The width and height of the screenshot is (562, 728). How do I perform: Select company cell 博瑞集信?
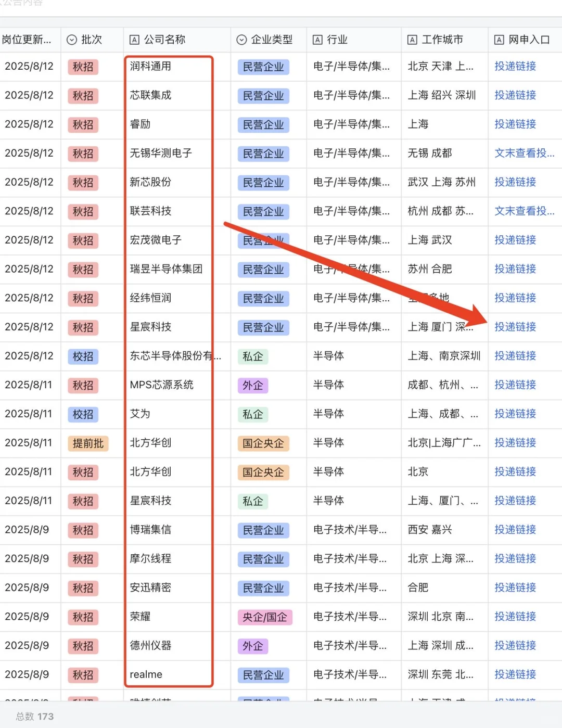click(x=177, y=530)
